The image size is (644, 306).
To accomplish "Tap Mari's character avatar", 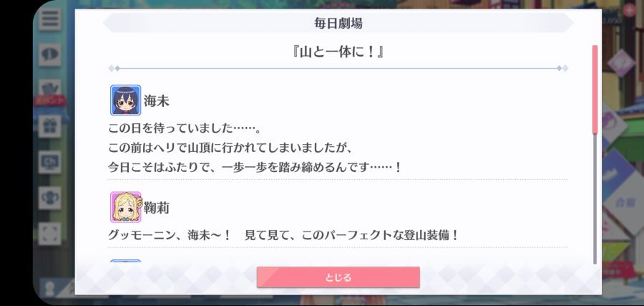I will (x=126, y=207).
